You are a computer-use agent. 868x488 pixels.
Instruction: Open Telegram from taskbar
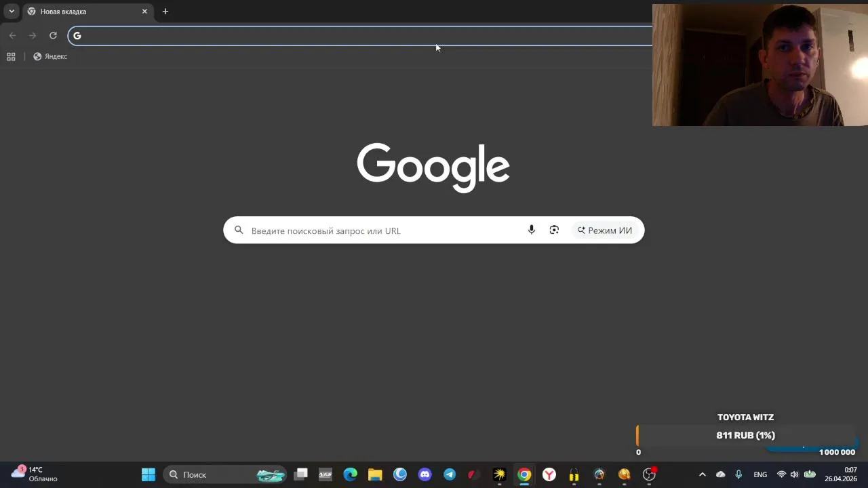point(450,474)
